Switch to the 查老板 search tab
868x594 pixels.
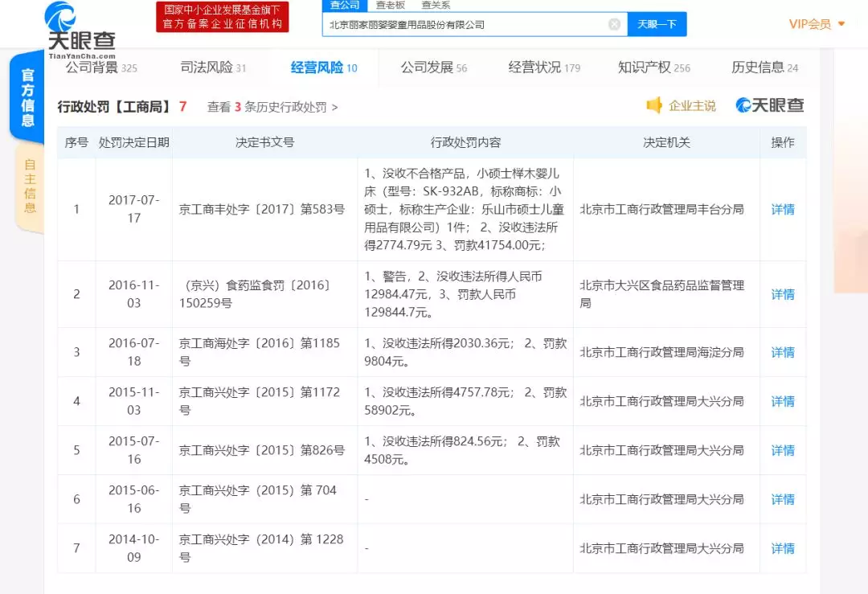(x=391, y=6)
